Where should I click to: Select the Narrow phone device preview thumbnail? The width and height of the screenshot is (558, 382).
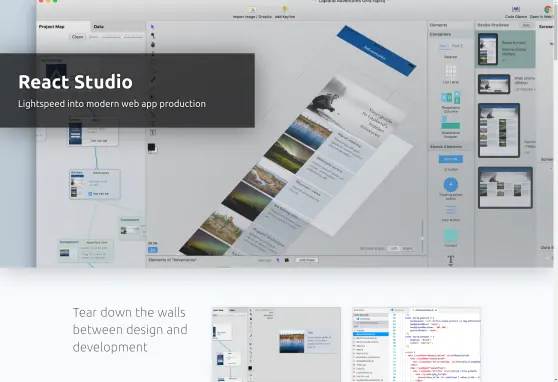[x=488, y=49]
